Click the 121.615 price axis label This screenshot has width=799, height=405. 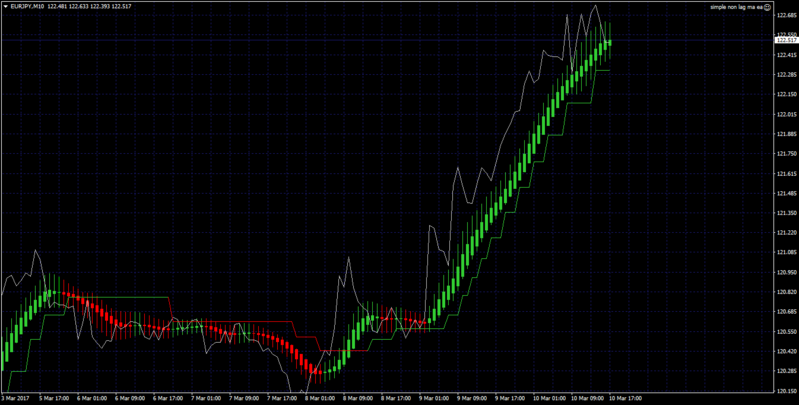pyautogui.click(x=786, y=174)
